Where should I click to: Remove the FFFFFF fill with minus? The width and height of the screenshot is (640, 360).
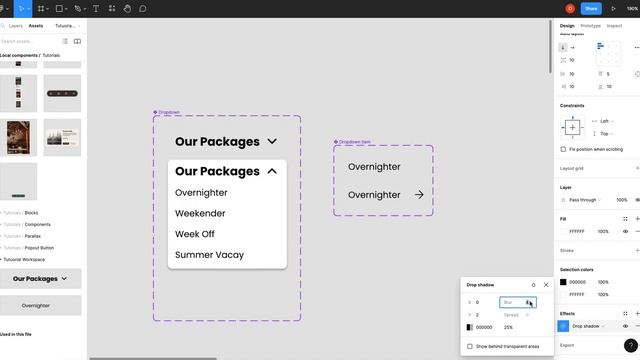point(637,231)
